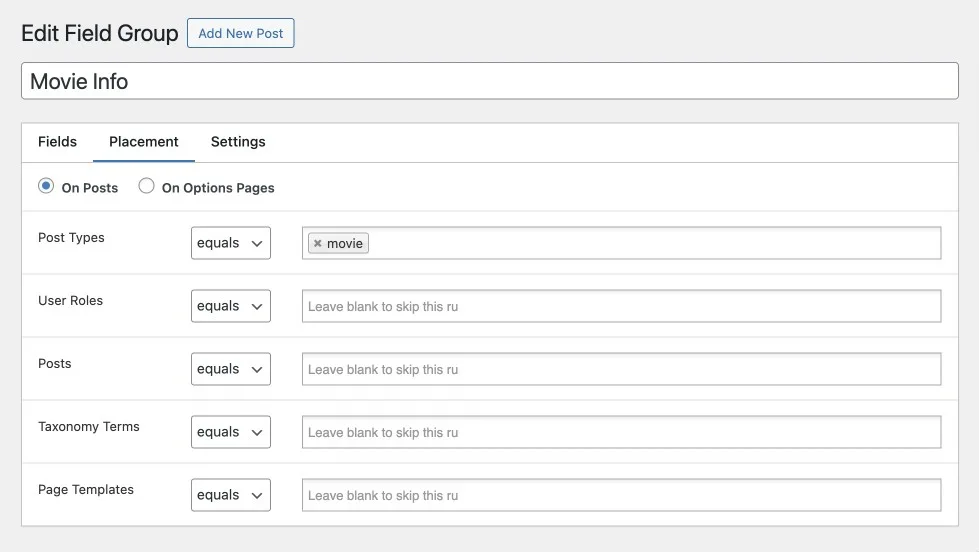Viewport: 979px width, 552px height.
Task: Select the On Posts radio button
Action: [x=46, y=186]
